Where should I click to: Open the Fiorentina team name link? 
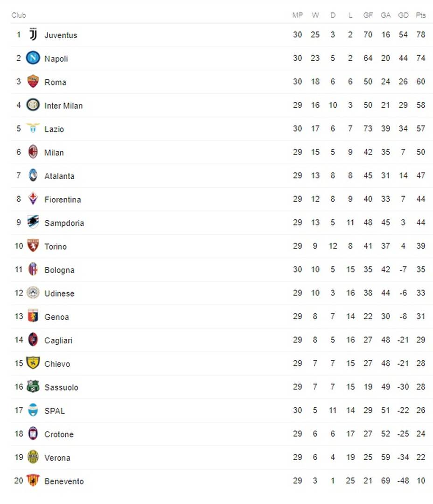(x=63, y=199)
